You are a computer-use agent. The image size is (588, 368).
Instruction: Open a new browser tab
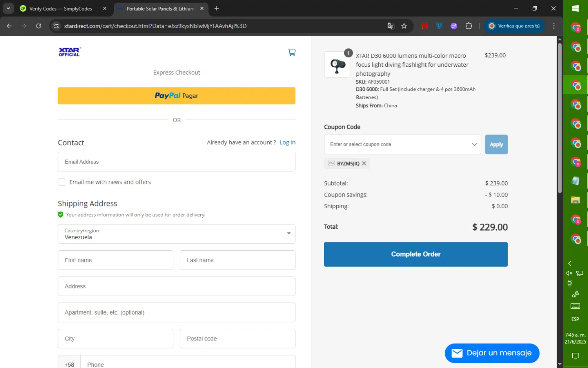(216, 8)
